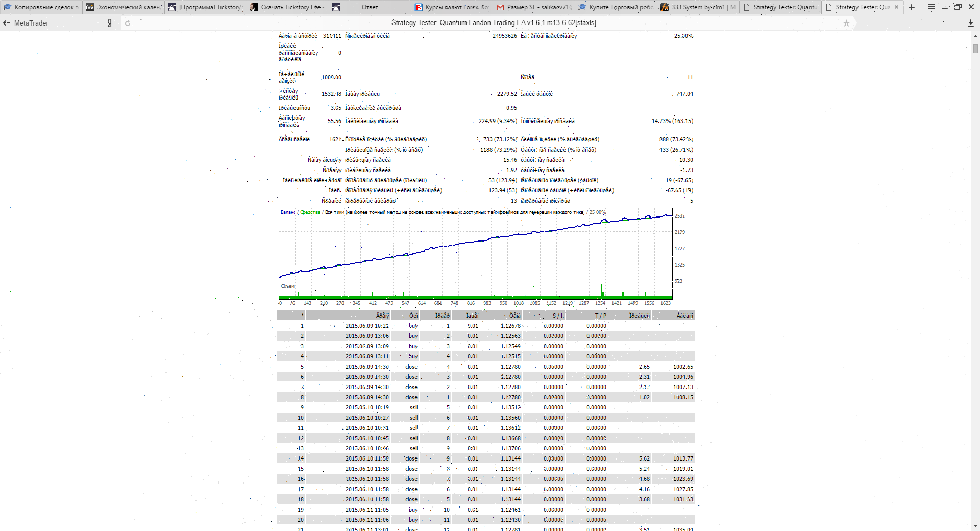Screen dimensions: 980x531
Task: Click the scrollbar down arrow
Action: pos(975,526)
